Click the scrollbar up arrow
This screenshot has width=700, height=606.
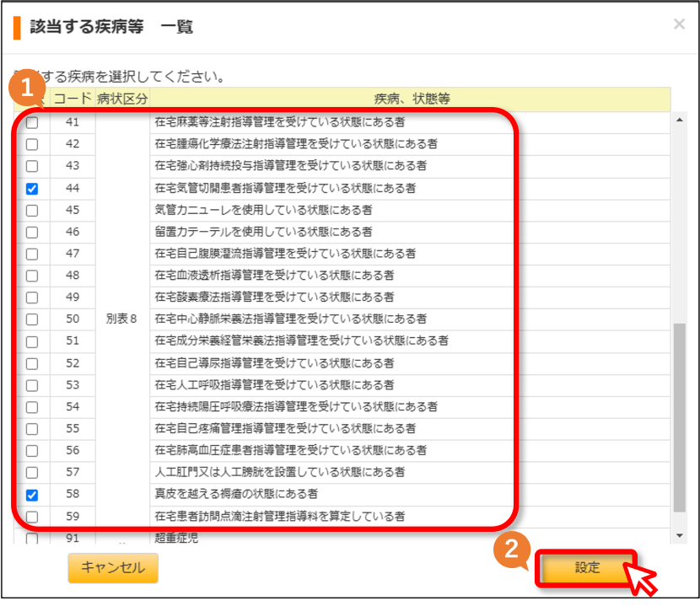coord(679,120)
